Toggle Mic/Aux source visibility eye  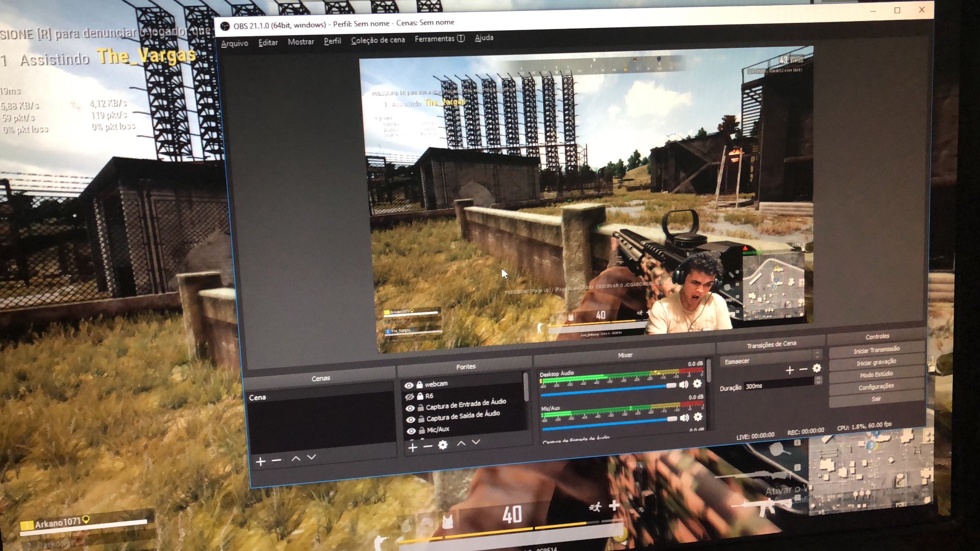tap(411, 431)
